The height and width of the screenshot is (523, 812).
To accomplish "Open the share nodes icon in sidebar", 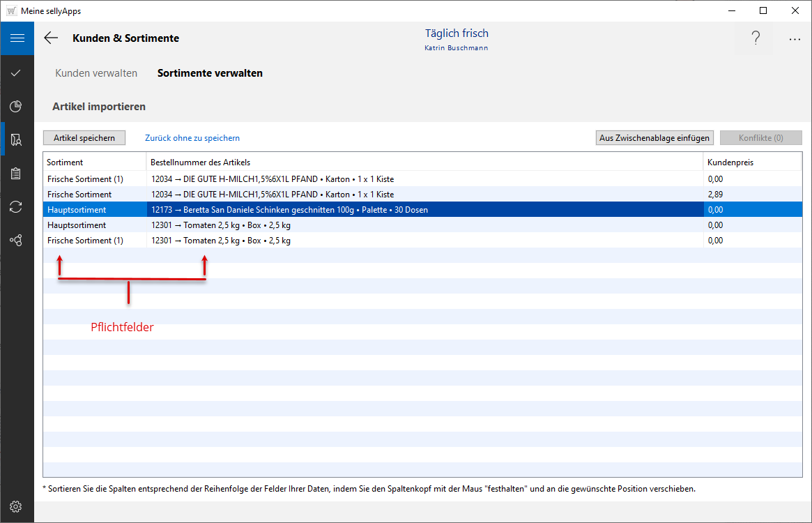I will pyautogui.click(x=17, y=240).
